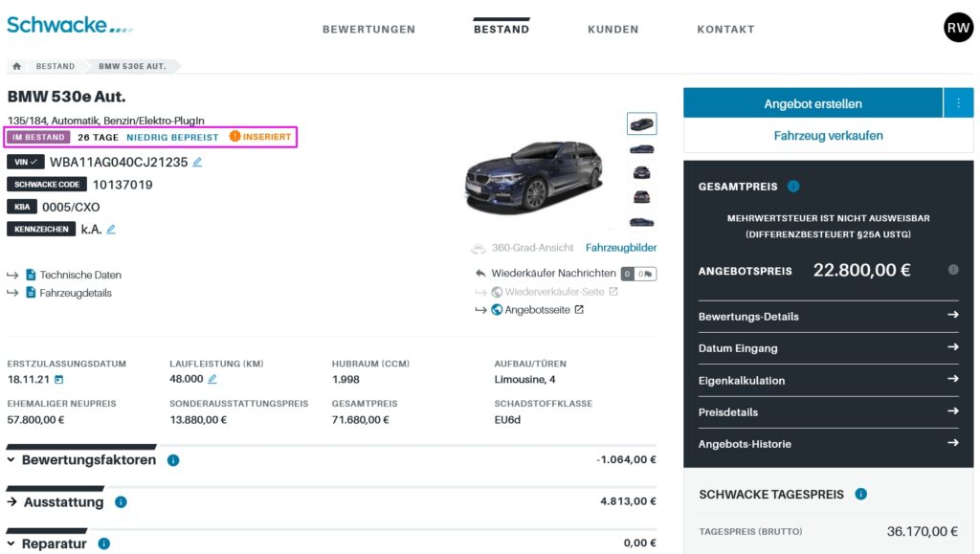Click the orange Inseriert warning icon
The image size is (980, 554).
click(x=234, y=136)
